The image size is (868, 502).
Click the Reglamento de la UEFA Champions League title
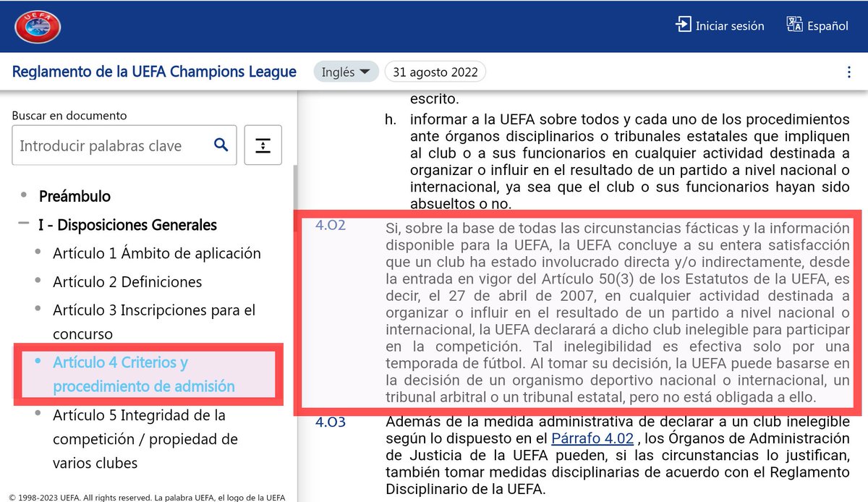154,72
